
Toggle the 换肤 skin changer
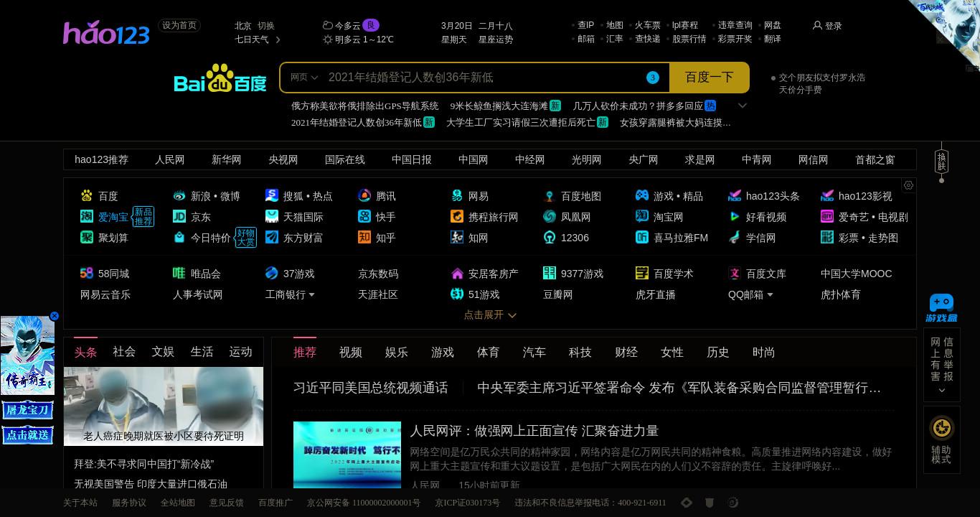click(x=941, y=162)
